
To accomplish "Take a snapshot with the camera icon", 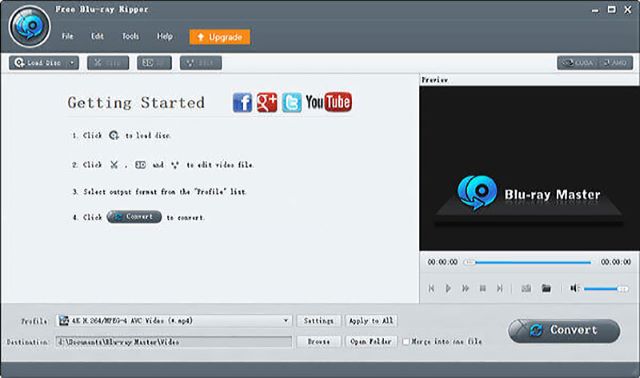I will click(x=526, y=289).
